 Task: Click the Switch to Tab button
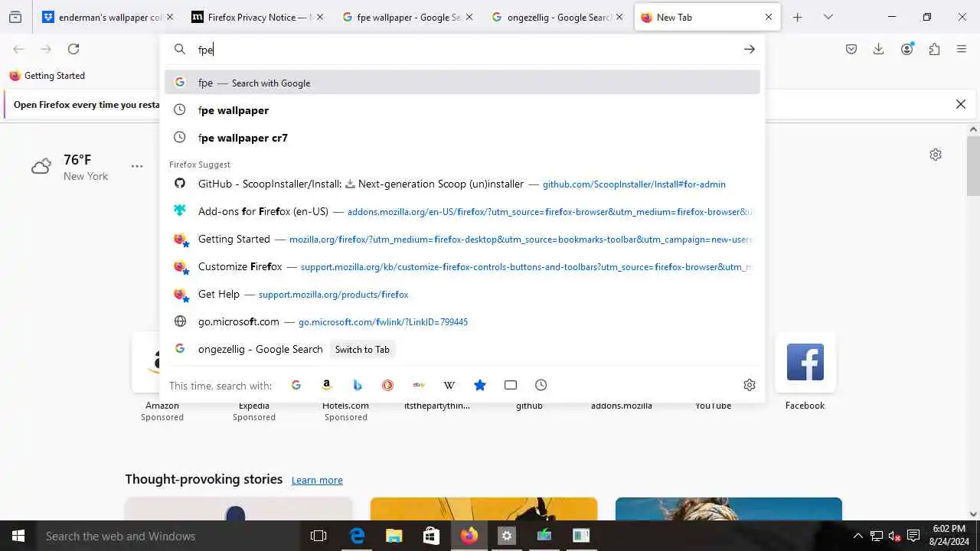click(x=362, y=349)
